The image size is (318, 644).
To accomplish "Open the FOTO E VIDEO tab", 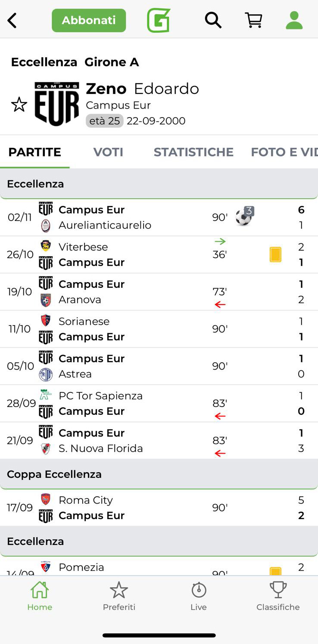I will pos(284,152).
